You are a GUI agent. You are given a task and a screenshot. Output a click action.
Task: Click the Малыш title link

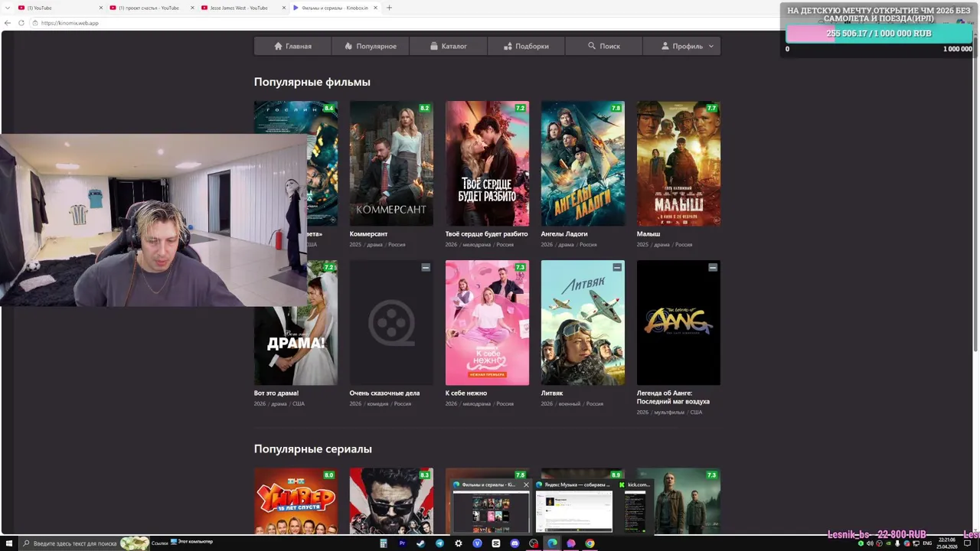(648, 234)
